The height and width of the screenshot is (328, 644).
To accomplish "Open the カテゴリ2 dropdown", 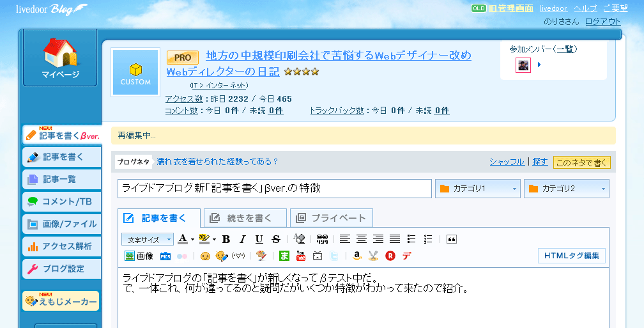I will click(x=566, y=188).
